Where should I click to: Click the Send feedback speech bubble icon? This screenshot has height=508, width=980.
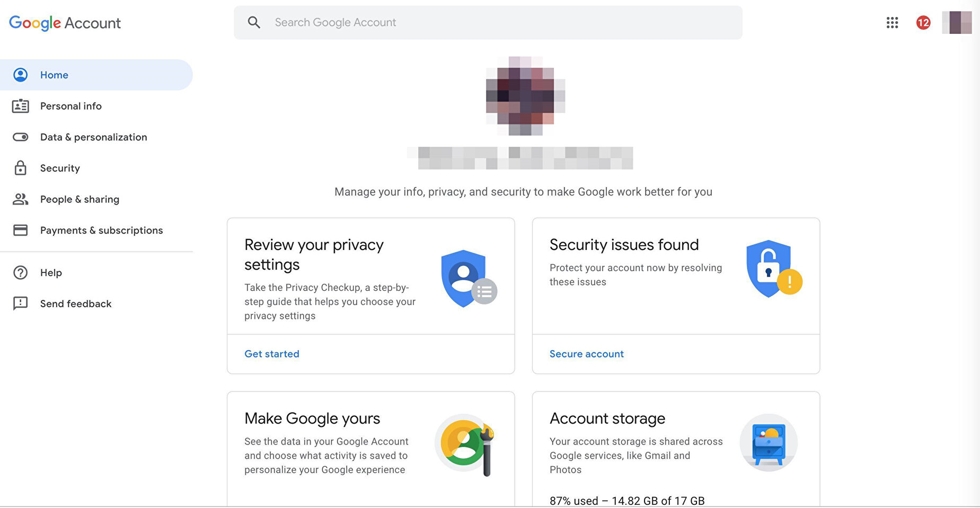[20, 304]
